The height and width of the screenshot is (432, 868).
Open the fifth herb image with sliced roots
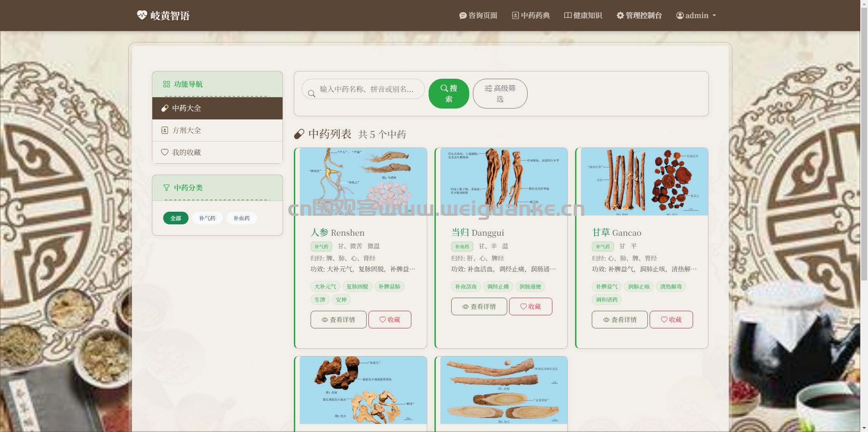504,390
